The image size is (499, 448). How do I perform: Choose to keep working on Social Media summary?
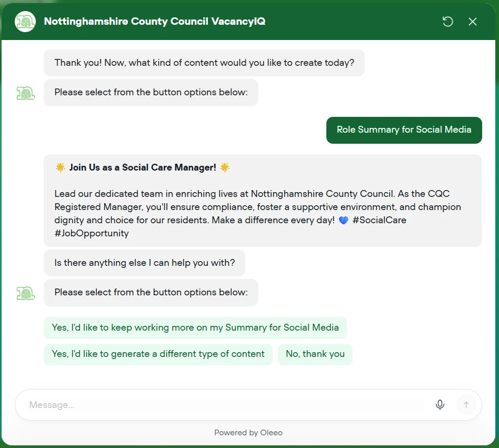195,327
